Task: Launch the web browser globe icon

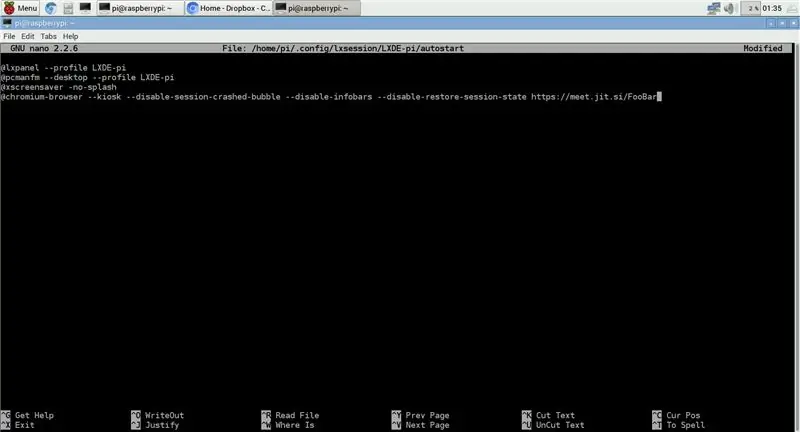Action: point(51,8)
